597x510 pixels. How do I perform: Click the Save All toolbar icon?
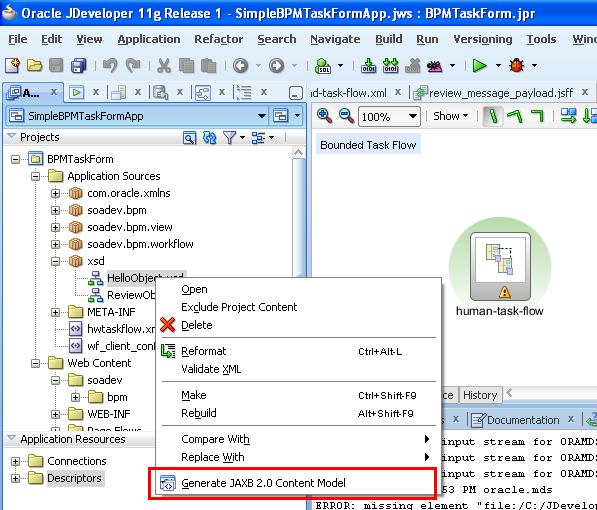click(78, 66)
